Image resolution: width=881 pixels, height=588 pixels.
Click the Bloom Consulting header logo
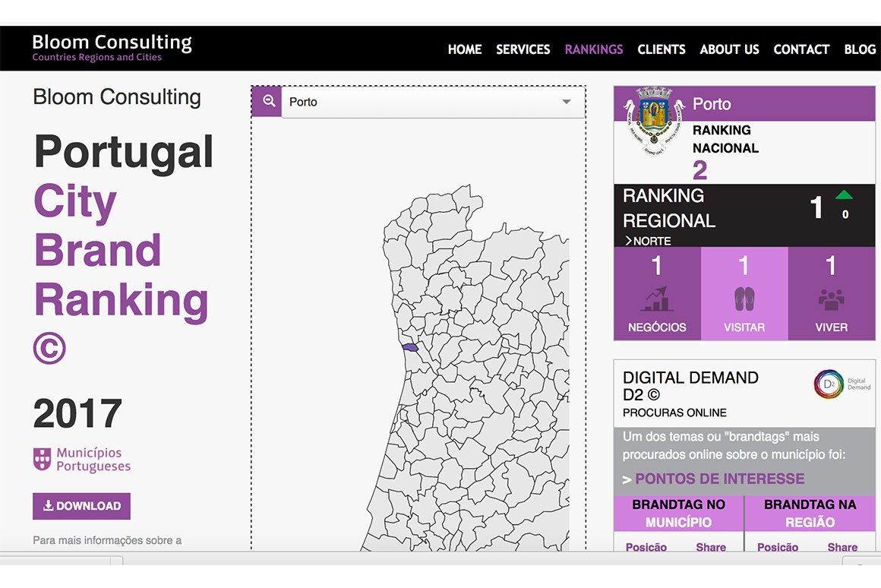pyautogui.click(x=112, y=47)
